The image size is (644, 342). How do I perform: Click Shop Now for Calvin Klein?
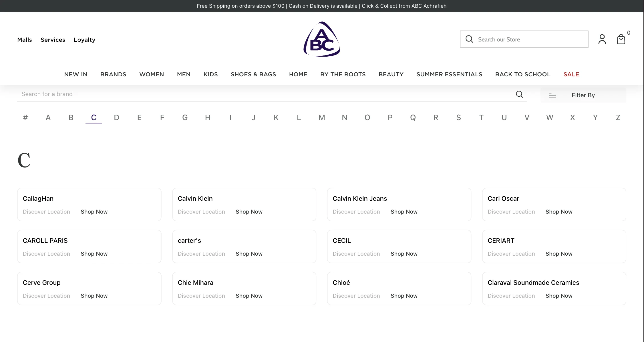[249, 212]
